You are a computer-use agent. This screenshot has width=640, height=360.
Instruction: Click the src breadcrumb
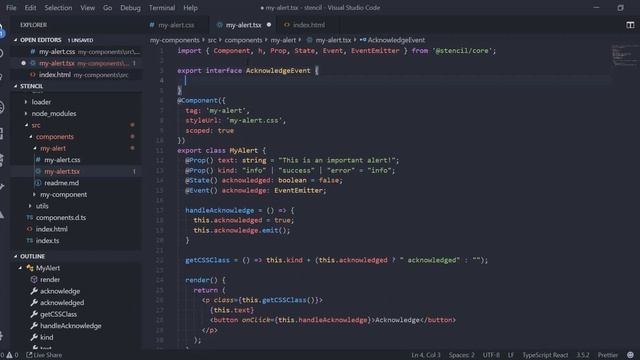pos(212,40)
